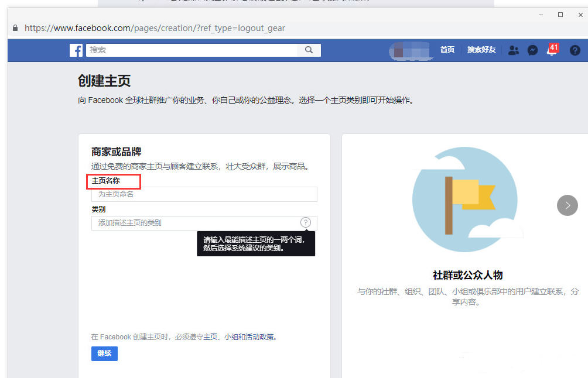Open the category field help tooltip icon
The image size is (588, 378).
click(x=305, y=222)
